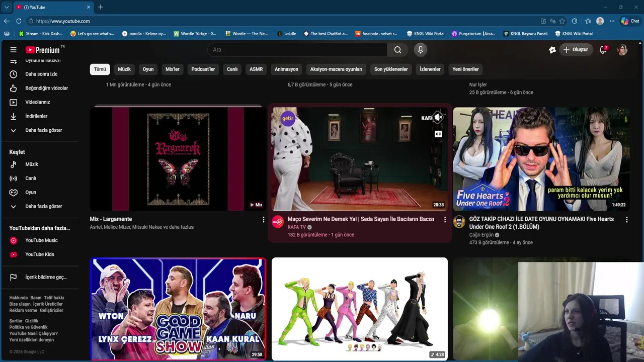
Task: Click the youtube.com address bar
Action: (282, 21)
